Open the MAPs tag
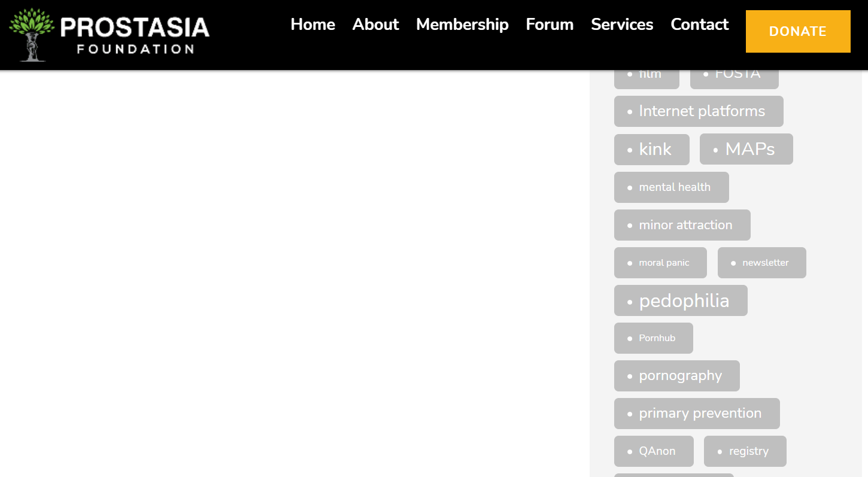Image resolution: width=868 pixels, height=477 pixels. tap(746, 149)
